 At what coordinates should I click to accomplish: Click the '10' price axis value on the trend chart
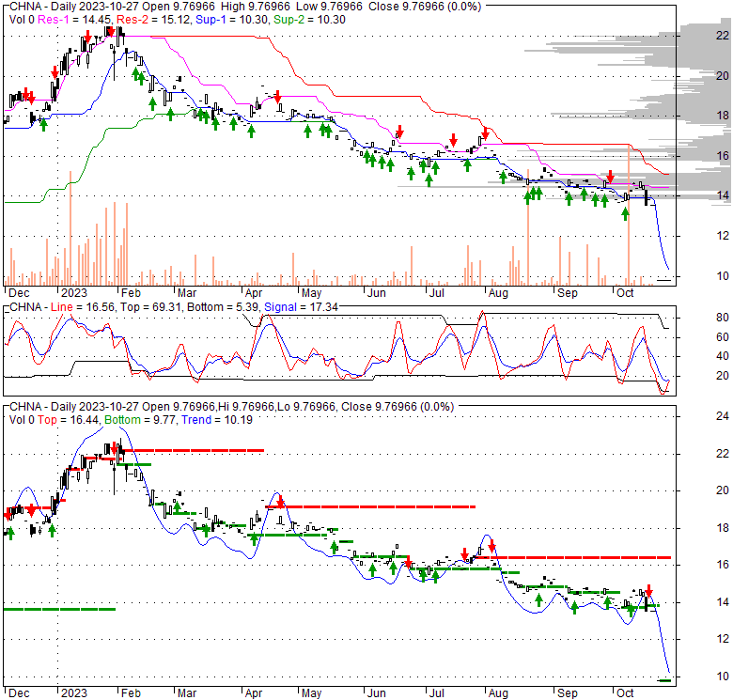(x=723, y=677)
